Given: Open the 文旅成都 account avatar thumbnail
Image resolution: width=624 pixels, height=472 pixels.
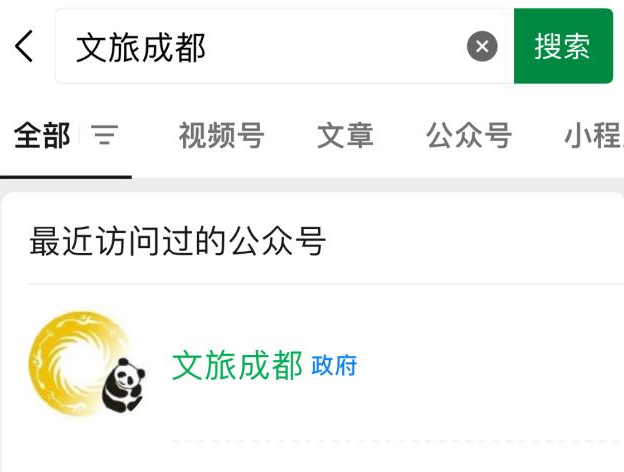Looking at the screenshot, I should [x=87, y=364].
